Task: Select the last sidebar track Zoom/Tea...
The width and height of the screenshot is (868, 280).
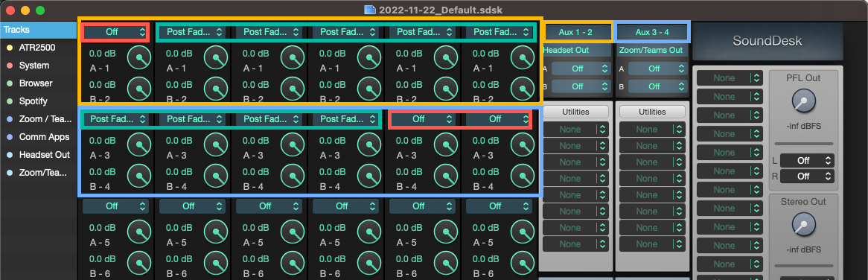Action: click(x=38, y=173)
